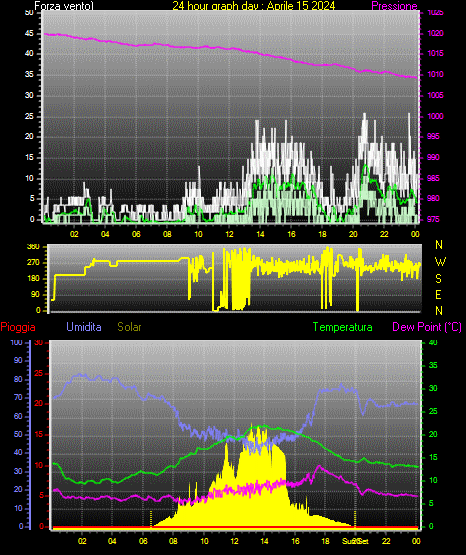
Task: Click the 35 value on green temperature scale
Action: [x=433, y=365]
